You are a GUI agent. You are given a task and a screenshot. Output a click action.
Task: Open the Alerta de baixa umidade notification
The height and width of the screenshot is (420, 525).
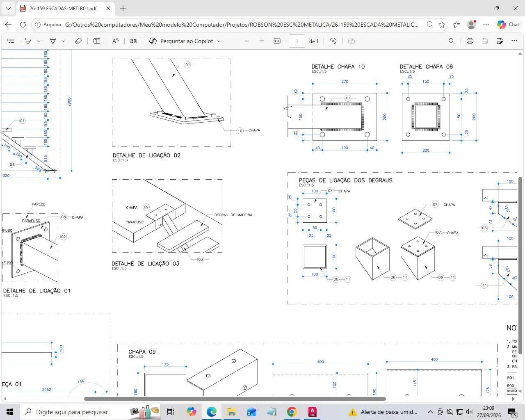coord(383,412)
